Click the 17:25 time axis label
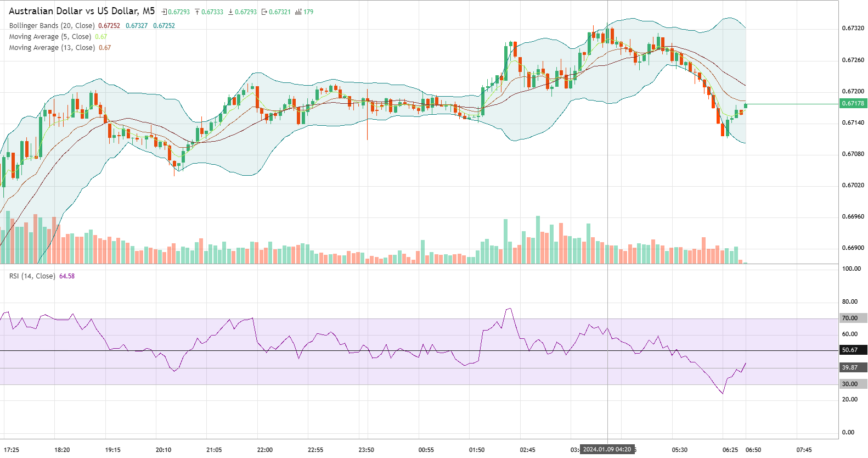Screen dimensions: 868x458 (12, 450)
